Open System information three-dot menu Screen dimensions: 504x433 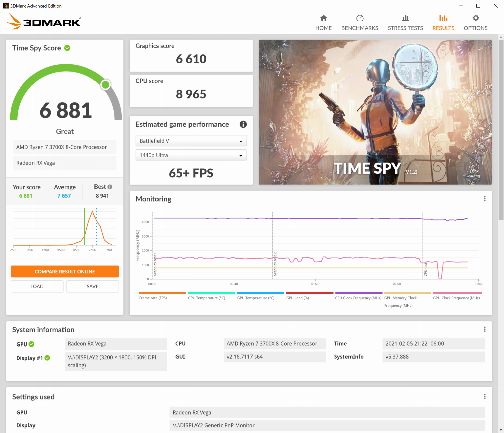[x=484, y=329]
